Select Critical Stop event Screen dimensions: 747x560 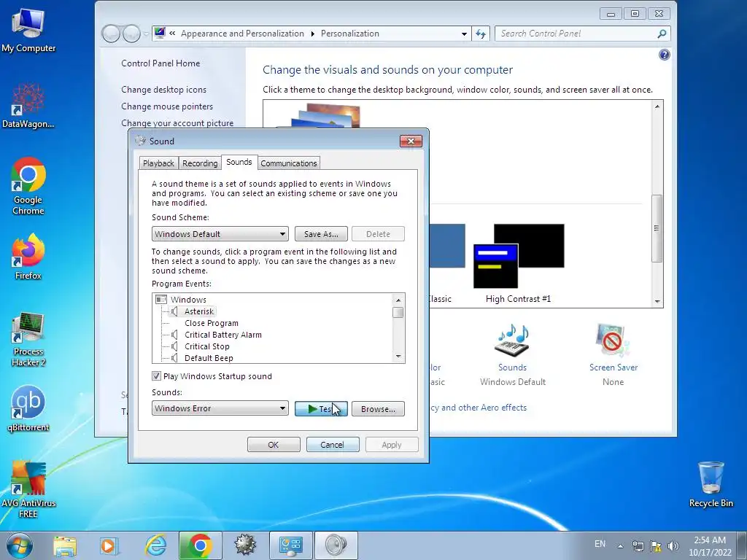(206, 346)
